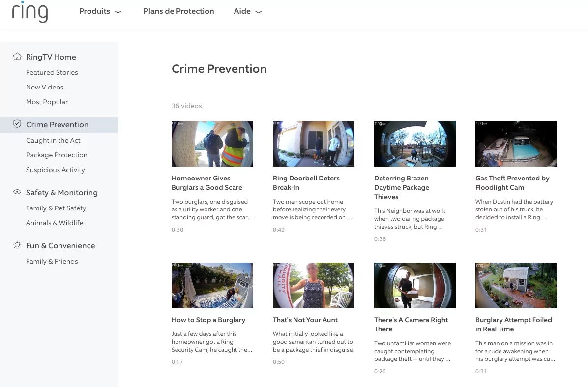View Most Popular videos
Image resolution: width=588 pixels, height=387 pixels.
47,102
